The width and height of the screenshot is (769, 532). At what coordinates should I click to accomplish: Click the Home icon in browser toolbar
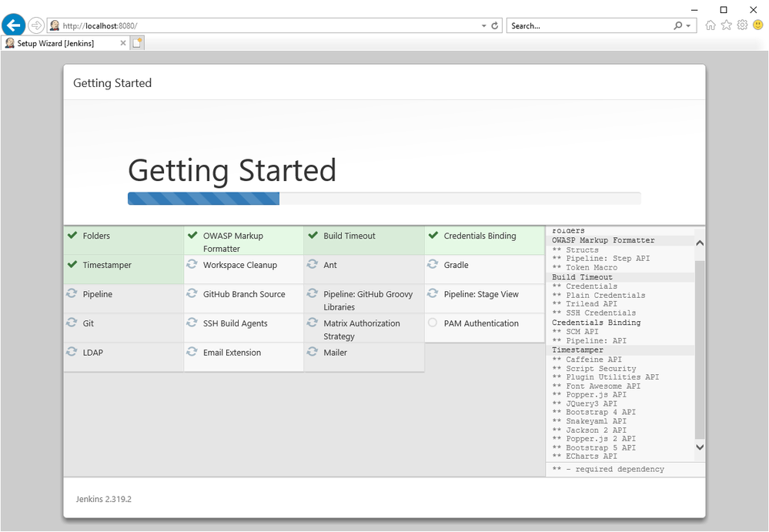[x=710, y=25]
